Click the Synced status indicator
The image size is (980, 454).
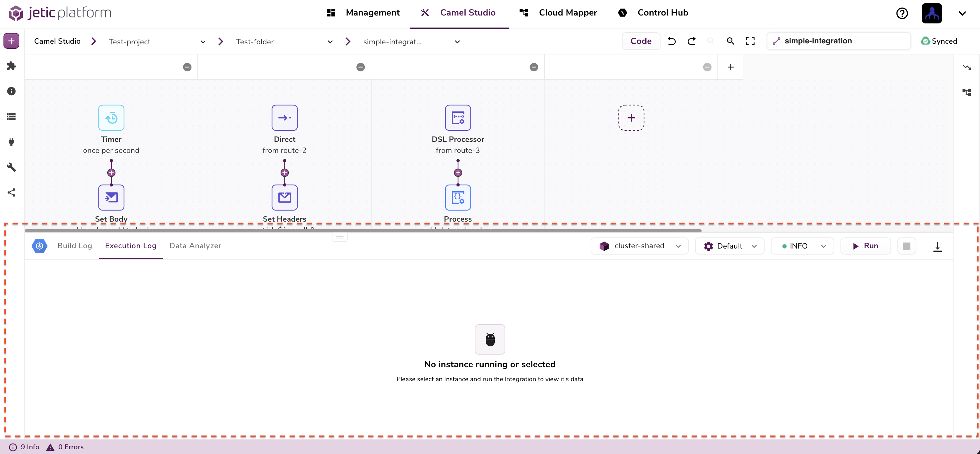[x=939, y=41]
